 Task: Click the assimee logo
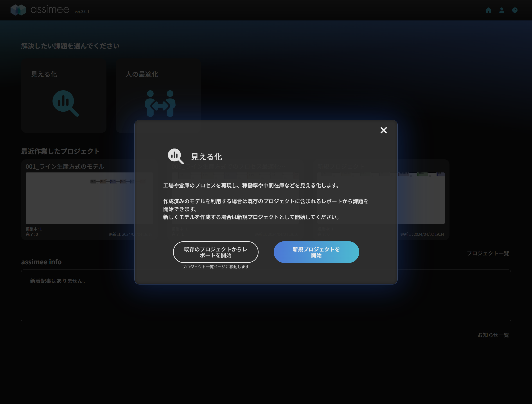tap(40, 10)
